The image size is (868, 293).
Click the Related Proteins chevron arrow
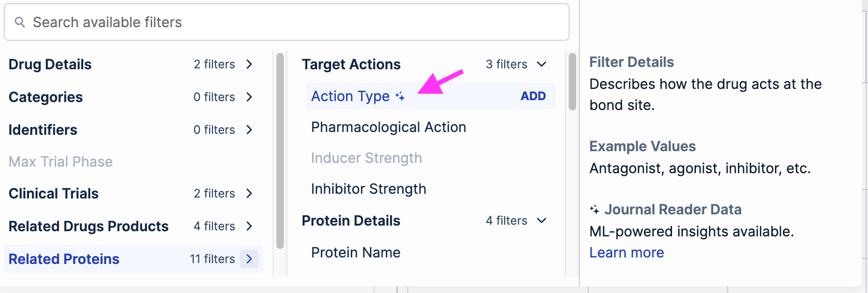[x=249, y=259]
